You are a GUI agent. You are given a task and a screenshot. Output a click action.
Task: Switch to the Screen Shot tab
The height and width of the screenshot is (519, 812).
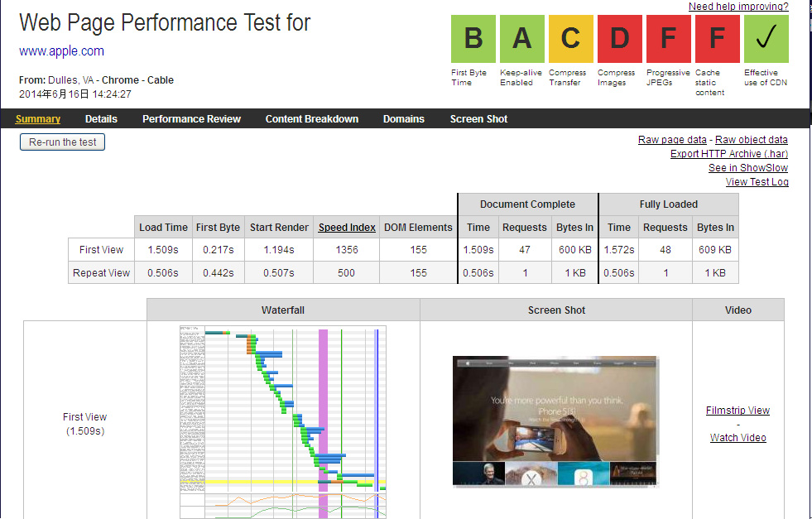tap(478, 118)
